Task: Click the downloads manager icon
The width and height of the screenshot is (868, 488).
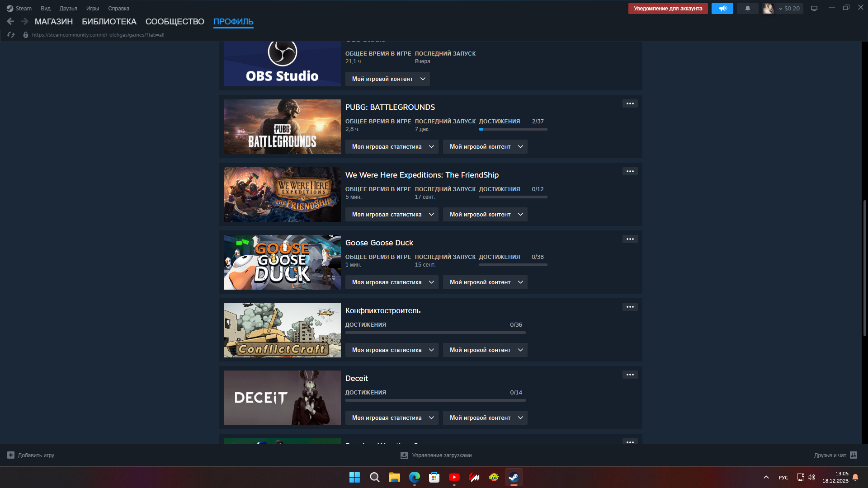Action: point(404,455)
